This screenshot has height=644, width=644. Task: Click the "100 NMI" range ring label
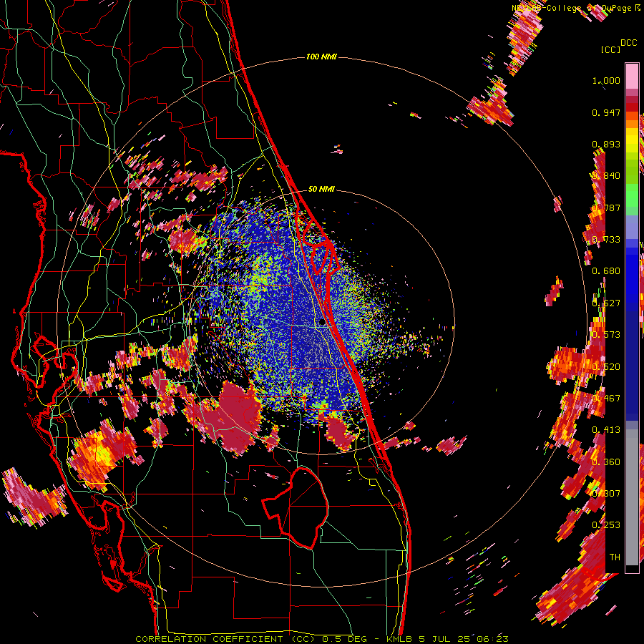point(321,57)
